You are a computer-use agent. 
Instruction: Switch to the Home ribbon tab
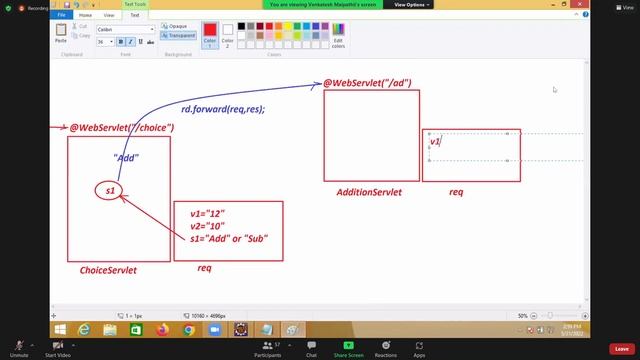coord(85,15)
